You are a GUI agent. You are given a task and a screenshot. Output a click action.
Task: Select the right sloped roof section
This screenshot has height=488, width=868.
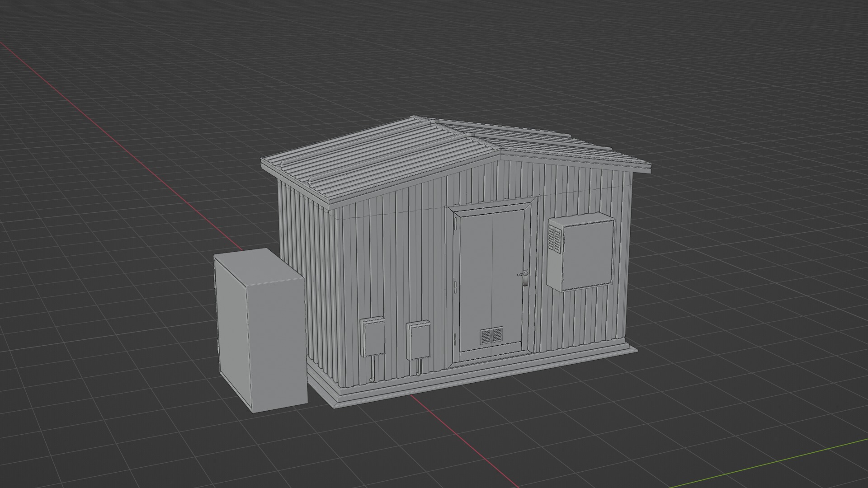(x=565, y=147)
